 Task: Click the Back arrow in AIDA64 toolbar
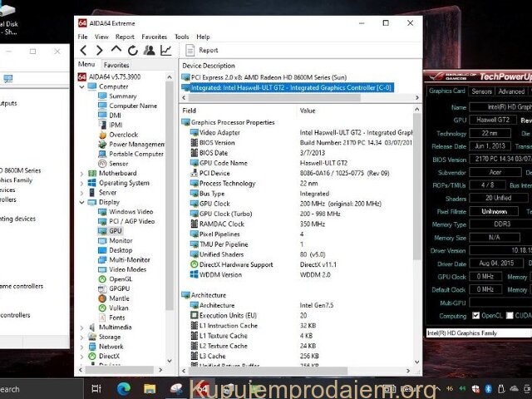coord(83,51)
